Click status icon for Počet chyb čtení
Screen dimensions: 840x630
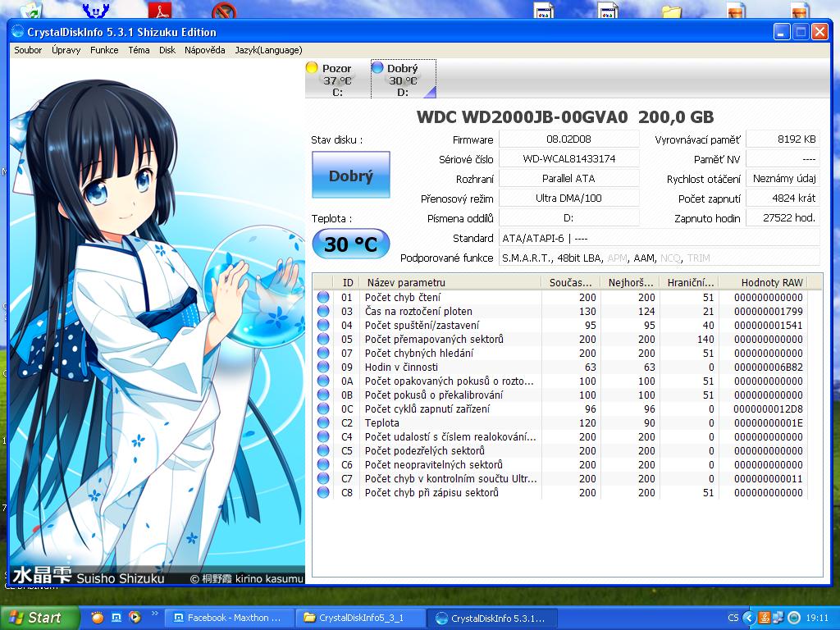point(323,297)
